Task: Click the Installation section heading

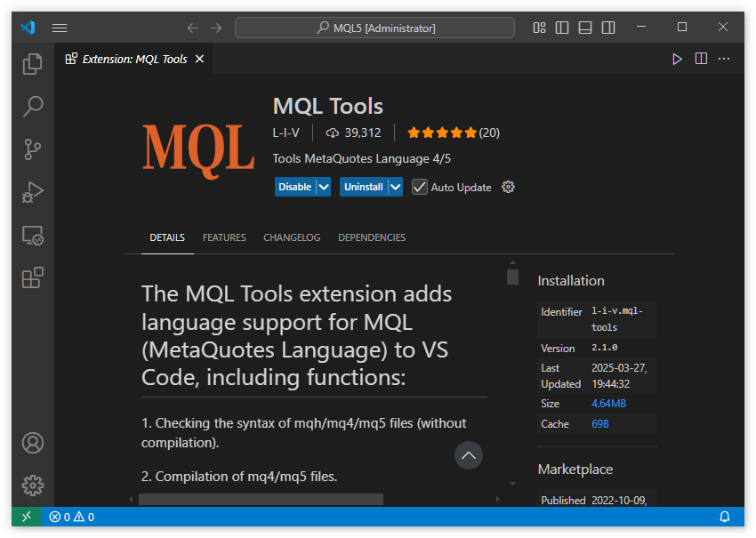Action: 571,281
